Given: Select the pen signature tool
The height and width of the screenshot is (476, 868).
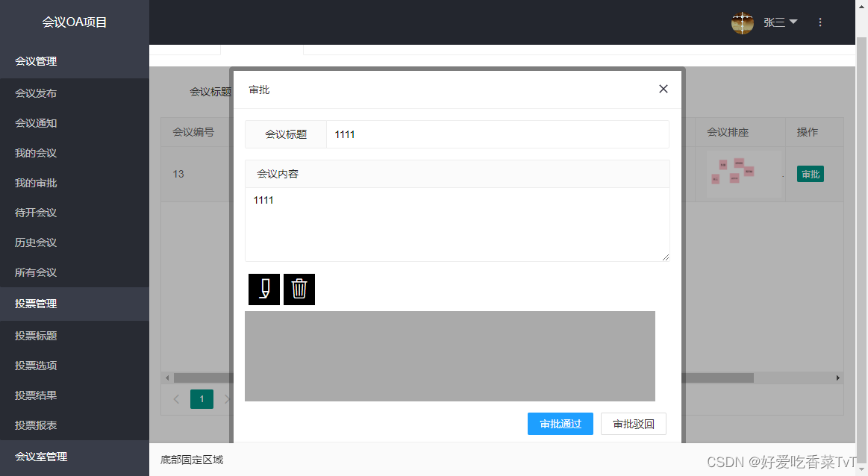Looking at the screenshot, I should pos(264,289).
